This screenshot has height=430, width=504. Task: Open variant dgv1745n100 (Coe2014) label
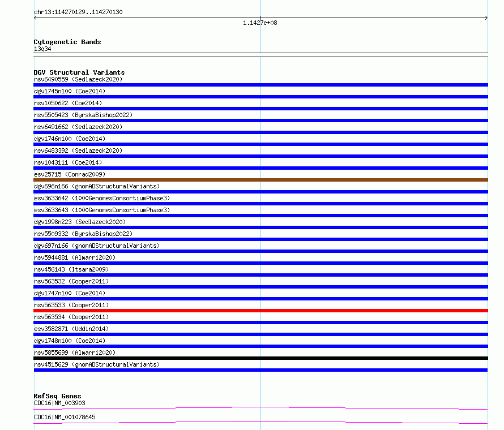pos(70,91)
